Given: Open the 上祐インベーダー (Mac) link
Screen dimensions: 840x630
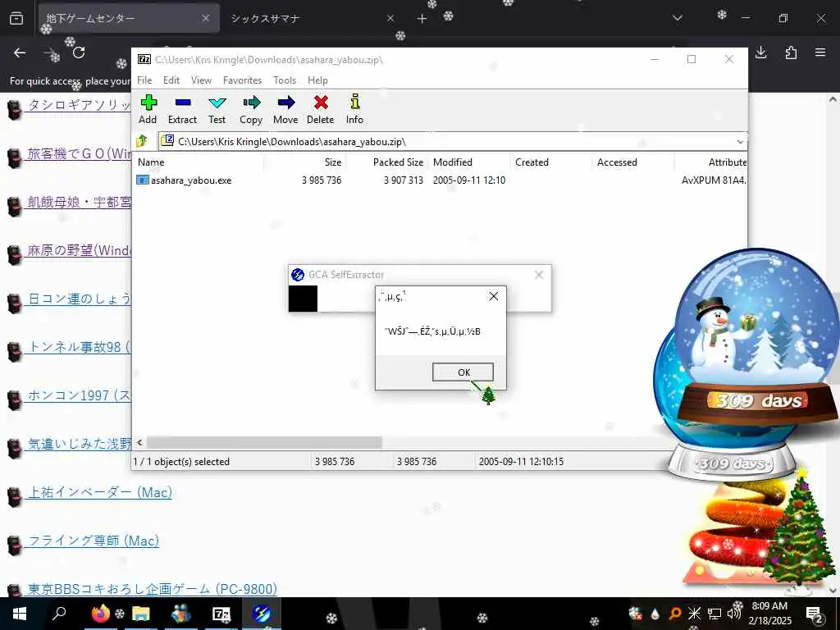Looking at the screenshot, I should point(99,492).
